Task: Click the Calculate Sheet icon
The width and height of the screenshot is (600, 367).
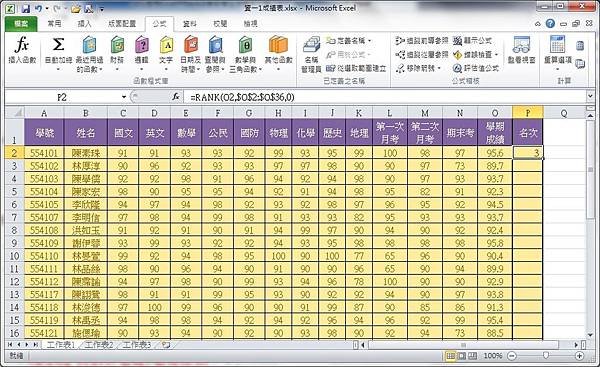Action: coord(580,63)
